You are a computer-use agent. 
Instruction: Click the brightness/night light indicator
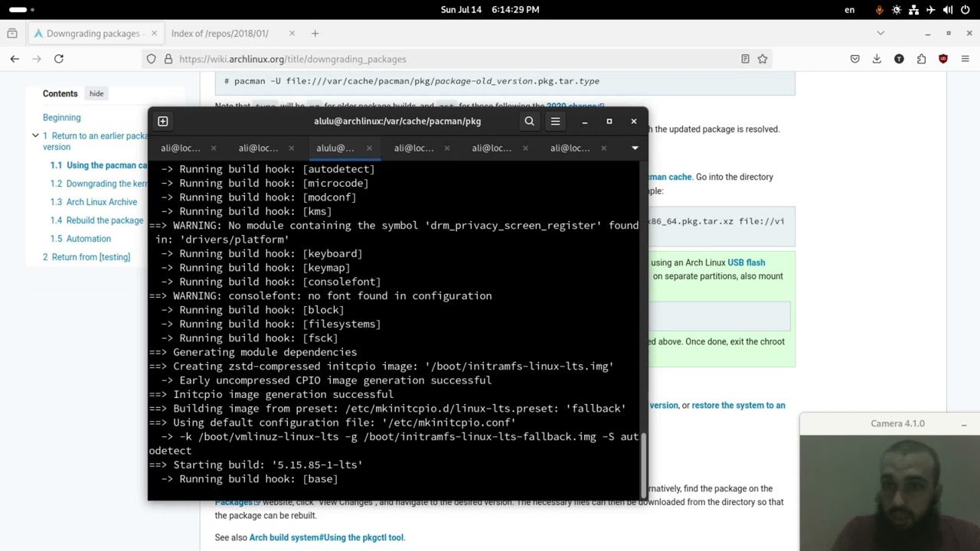click(x=897, y=10)
